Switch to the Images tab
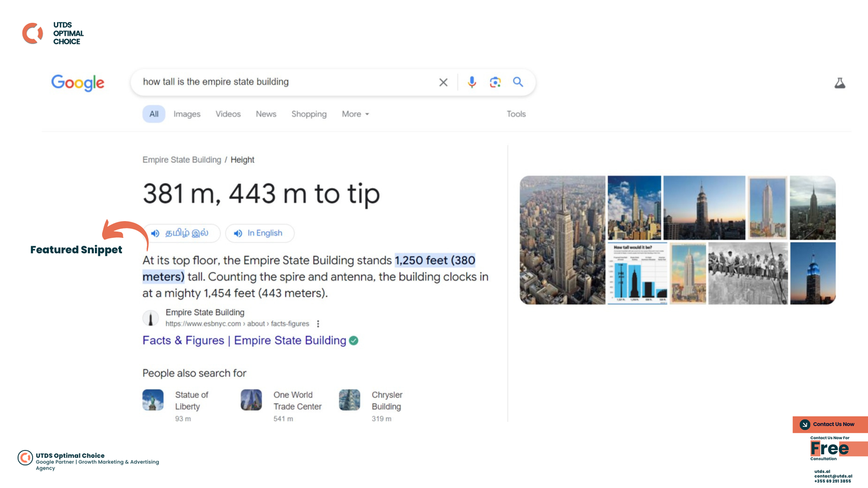The height and width of the screenshot is (488, 868). [187, 114]
